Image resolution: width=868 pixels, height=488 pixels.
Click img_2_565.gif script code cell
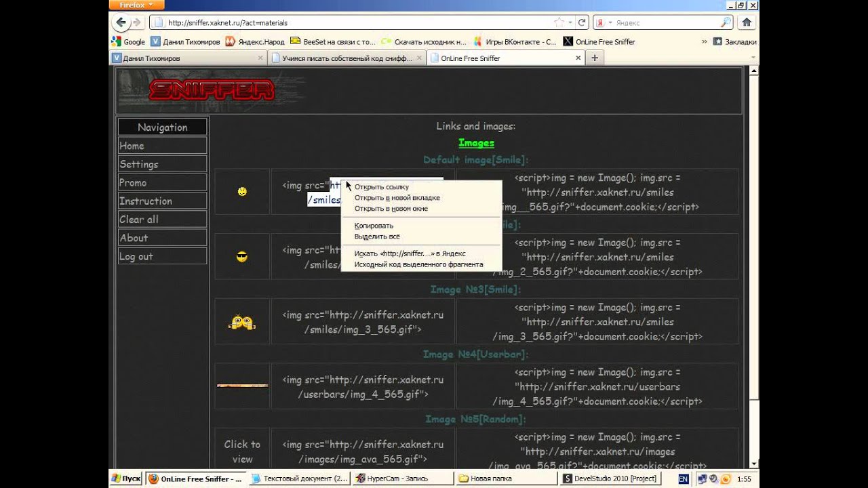click(597, 257)
